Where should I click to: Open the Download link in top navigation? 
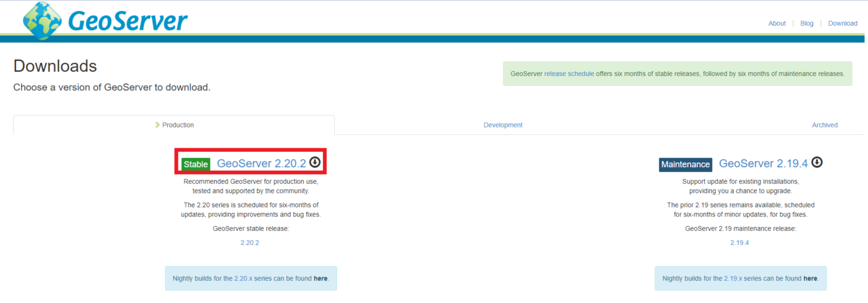click(x=843, y=24)
